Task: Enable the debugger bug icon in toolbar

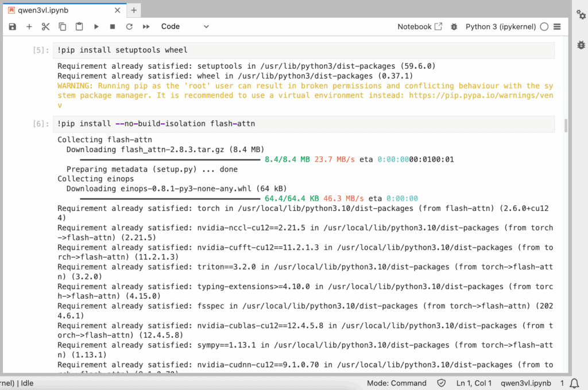Action: tap(454, 26)
